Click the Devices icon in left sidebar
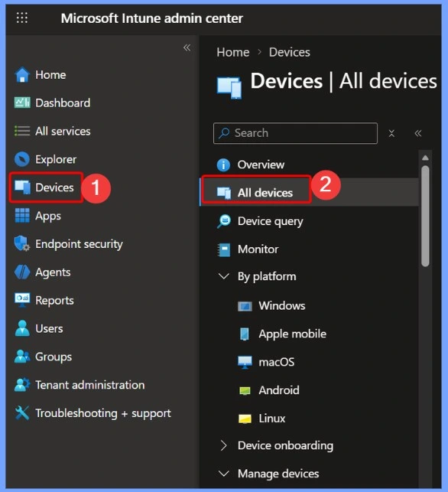 click(x=23, y=187)
